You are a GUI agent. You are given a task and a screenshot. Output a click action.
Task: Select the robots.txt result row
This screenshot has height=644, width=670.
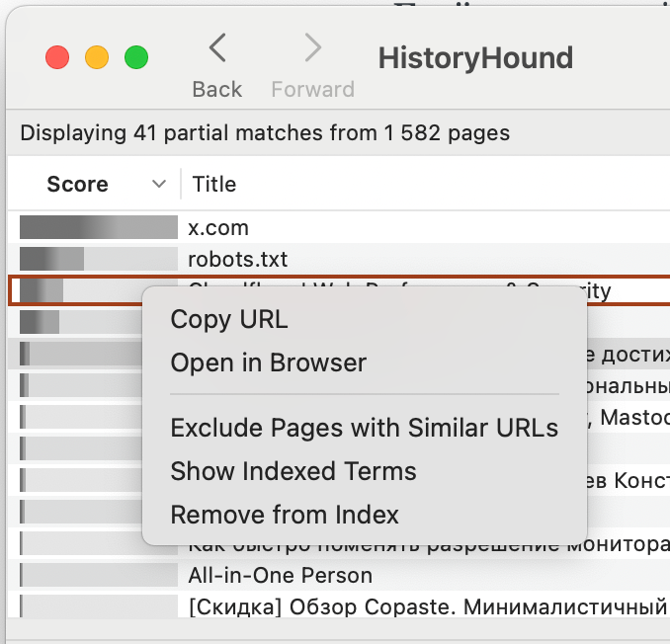coord(339,259)
